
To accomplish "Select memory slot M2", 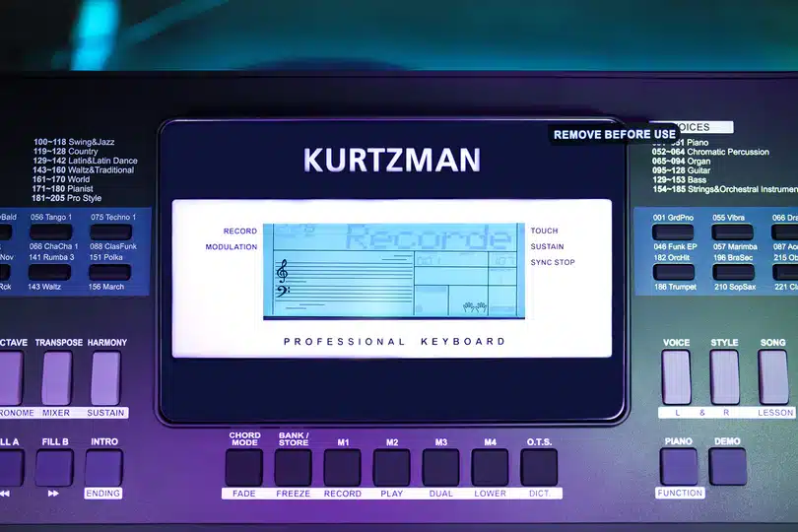I will pyautogui.click(x=392, y=467).
